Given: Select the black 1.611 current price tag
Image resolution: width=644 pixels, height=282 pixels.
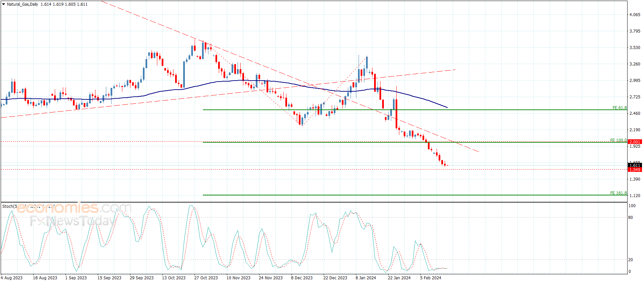Looking at the screenshot, I should (635, 165).
